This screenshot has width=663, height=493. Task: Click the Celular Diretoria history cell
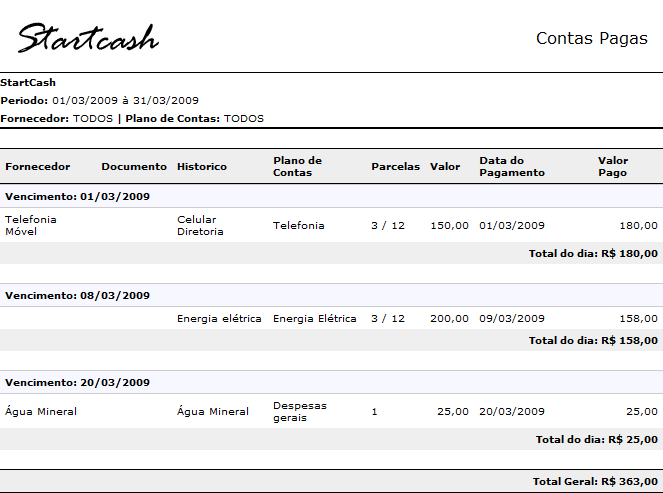(x=200, y=225)
